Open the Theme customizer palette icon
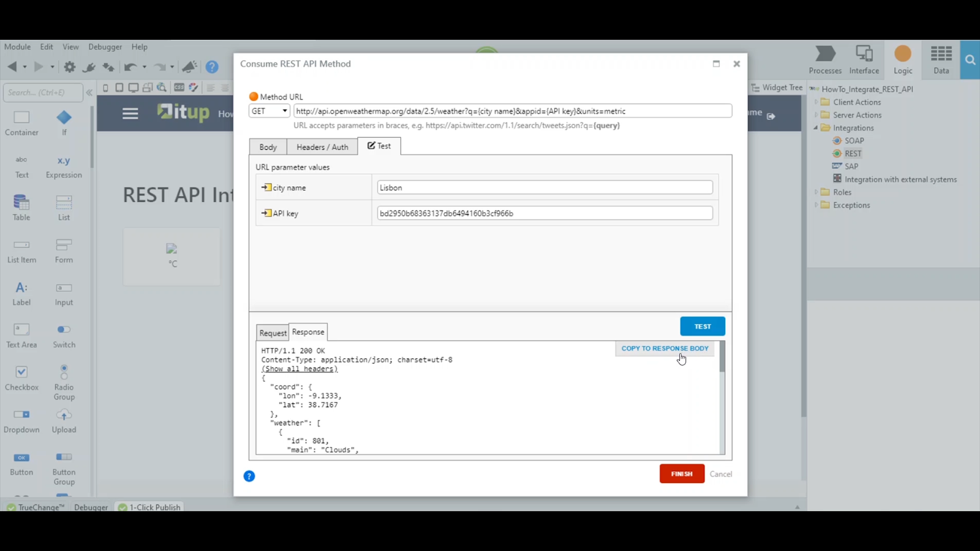Image resolution: width=980 pixels, height=551 pixels. [x=194, y=88]
